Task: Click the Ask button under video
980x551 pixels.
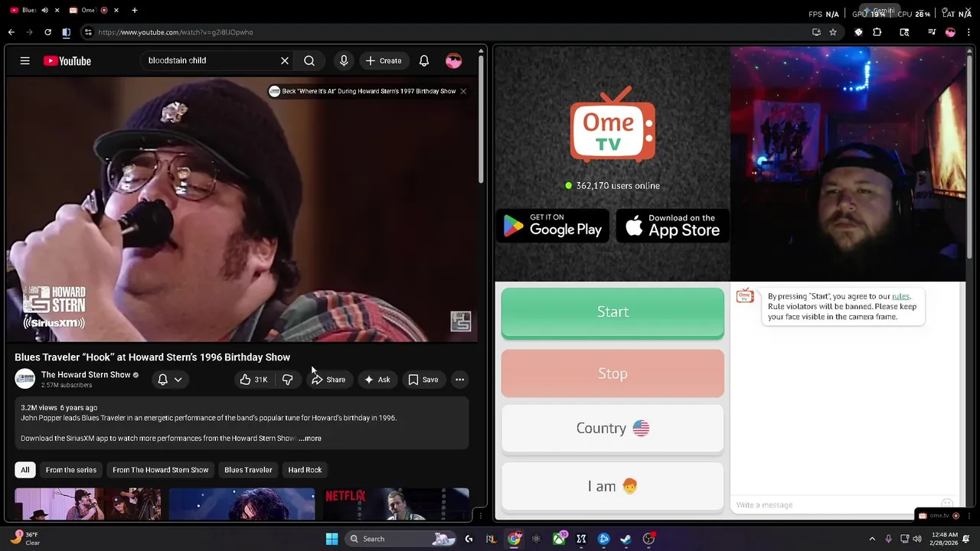Action: [x=377, y=380]
